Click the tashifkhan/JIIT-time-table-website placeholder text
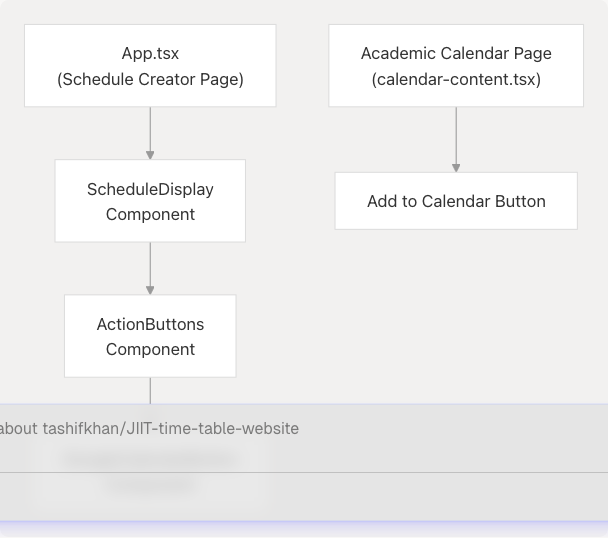Image resolution: width=608 pixels, height=538 pixels. pos(170,428)
